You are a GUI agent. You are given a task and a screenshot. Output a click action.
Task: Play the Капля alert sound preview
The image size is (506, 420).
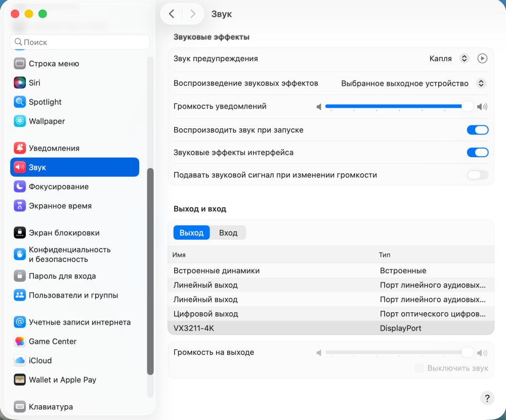pos(482,59)
